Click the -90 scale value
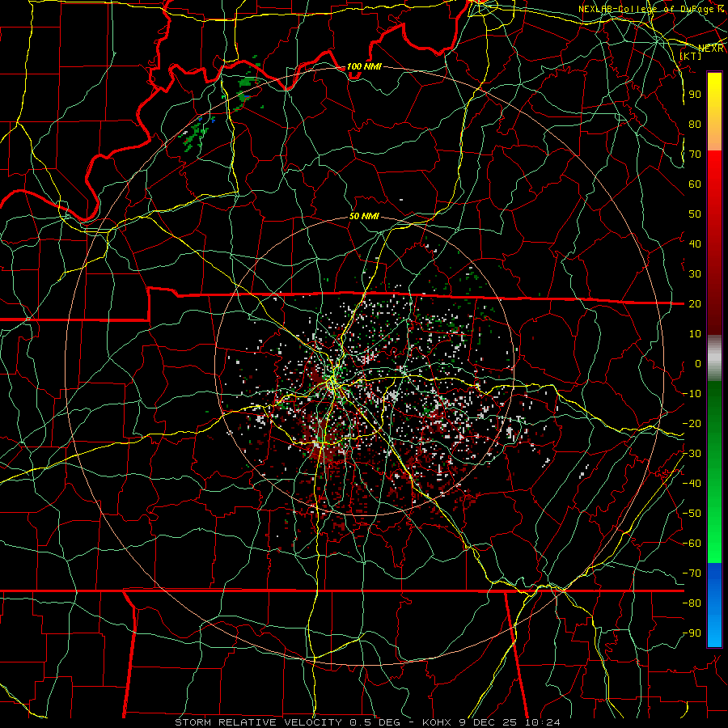 [692, 633]
